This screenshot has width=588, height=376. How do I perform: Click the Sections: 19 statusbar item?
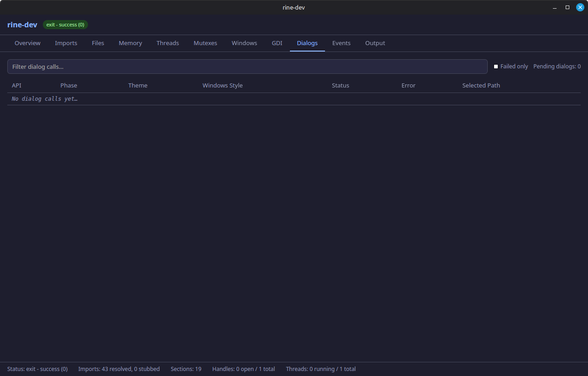coord(186,369)
